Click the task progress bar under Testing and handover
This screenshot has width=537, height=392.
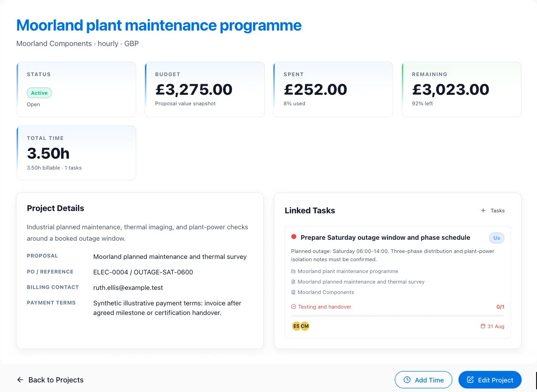click(398, 316)
